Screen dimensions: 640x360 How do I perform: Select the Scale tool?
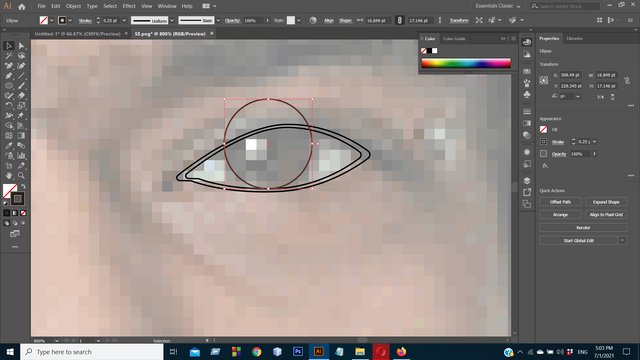coord(21,106)
